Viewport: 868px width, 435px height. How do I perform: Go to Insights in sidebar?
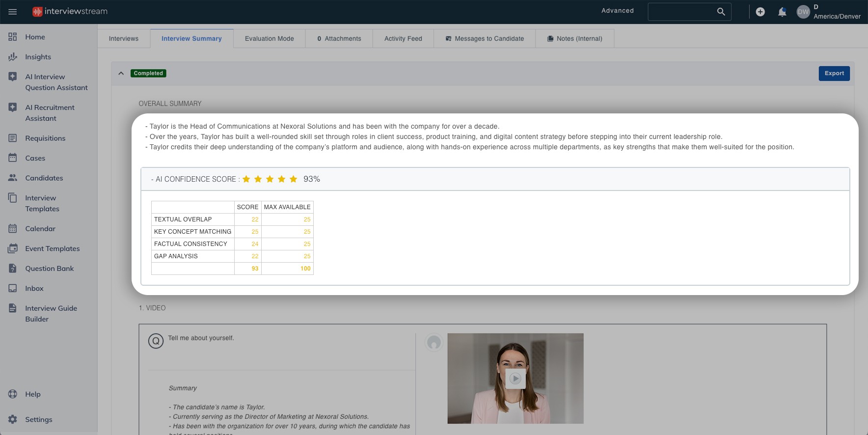38,57
